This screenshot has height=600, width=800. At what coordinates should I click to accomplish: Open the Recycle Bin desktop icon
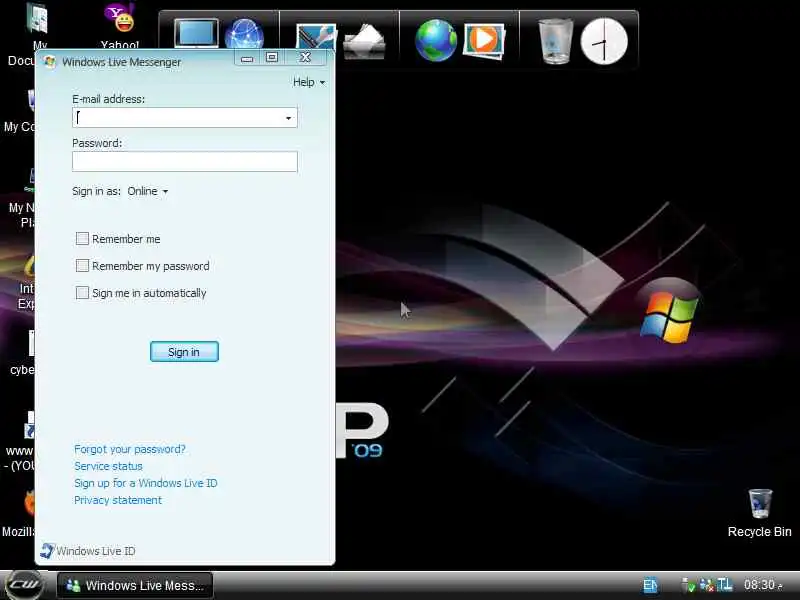point(759,513)
